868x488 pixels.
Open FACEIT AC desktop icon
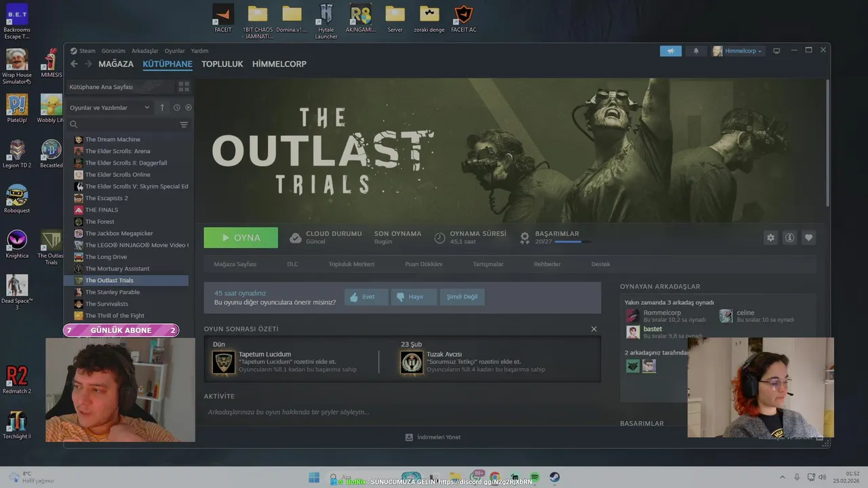(464, 18)
